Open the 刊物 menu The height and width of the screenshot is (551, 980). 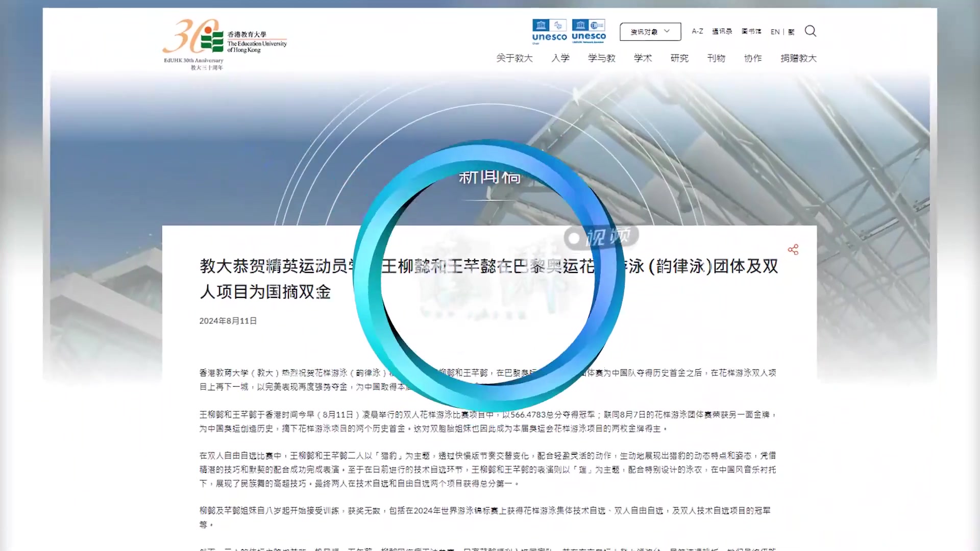click(716, 58)
